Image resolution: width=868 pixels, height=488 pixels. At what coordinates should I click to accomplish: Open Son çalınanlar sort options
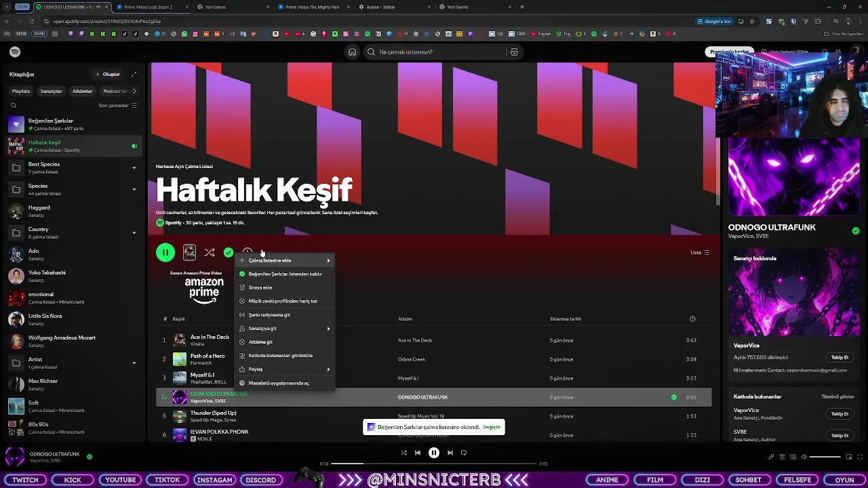(x=118, y=106)
